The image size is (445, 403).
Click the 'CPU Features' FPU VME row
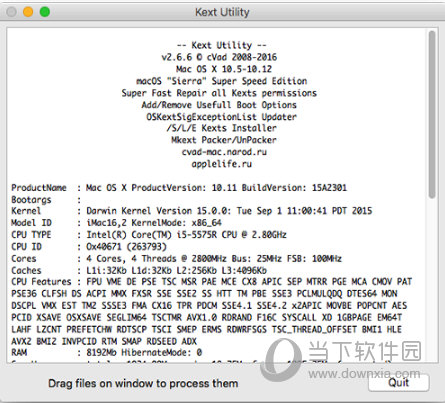point(212,282)
